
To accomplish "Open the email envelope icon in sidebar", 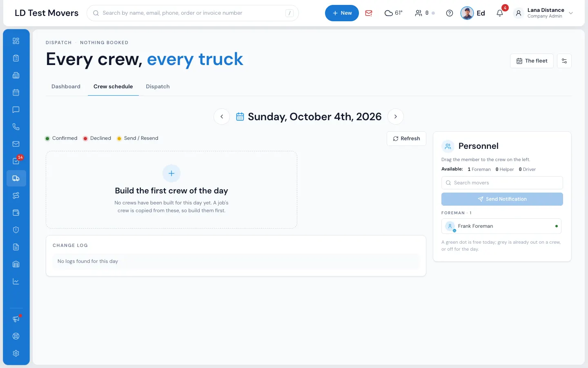I will (x=16, y=144).
